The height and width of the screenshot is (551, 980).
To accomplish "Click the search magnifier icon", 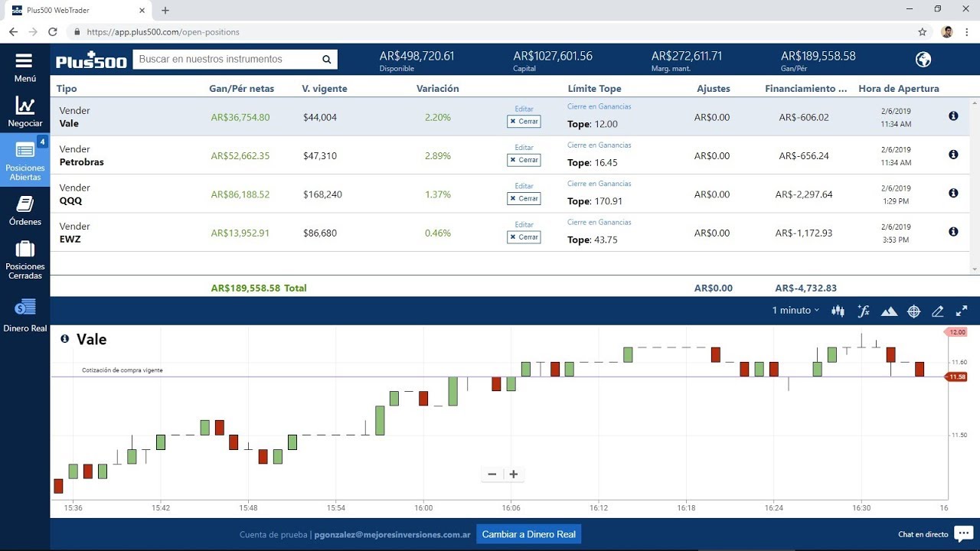I will click(327, 60).
